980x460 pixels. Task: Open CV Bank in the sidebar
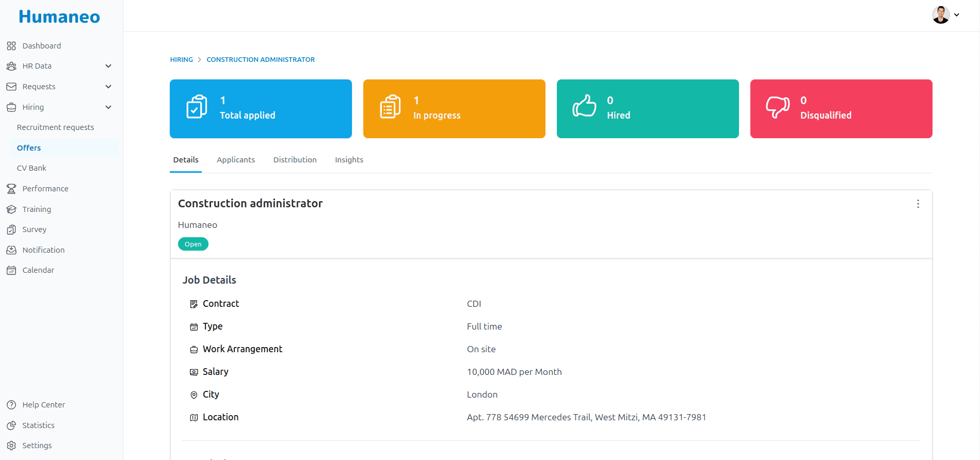[31, 168]
